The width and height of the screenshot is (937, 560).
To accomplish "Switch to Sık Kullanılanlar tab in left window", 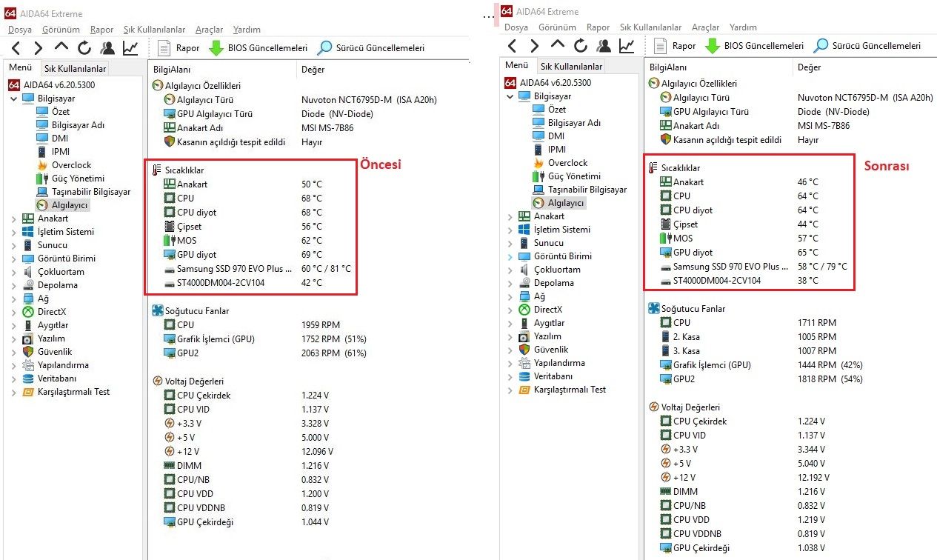I will [x=75, y=69].
